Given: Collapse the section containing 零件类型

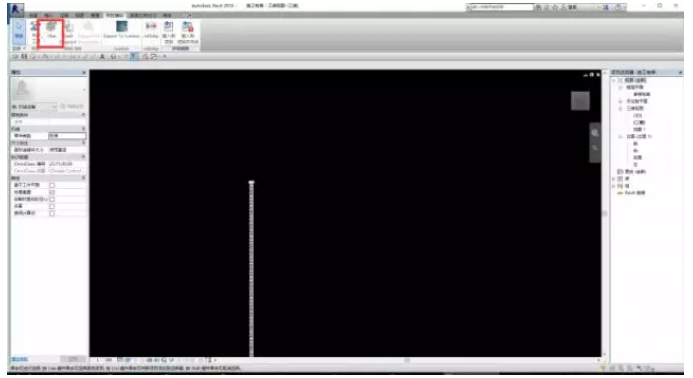Looking at the screenshot, I should (x=84, y=129).
